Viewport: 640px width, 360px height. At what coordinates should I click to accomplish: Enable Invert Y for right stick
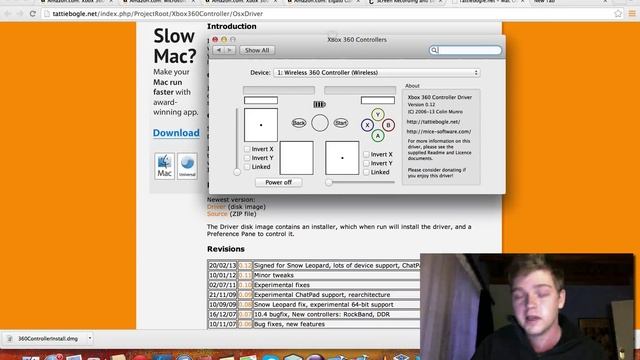pyautogui.click(x=366, y=163)
